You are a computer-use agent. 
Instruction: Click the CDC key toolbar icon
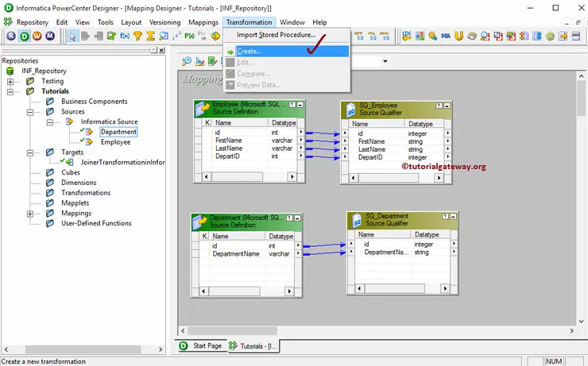tap(407, 36)
